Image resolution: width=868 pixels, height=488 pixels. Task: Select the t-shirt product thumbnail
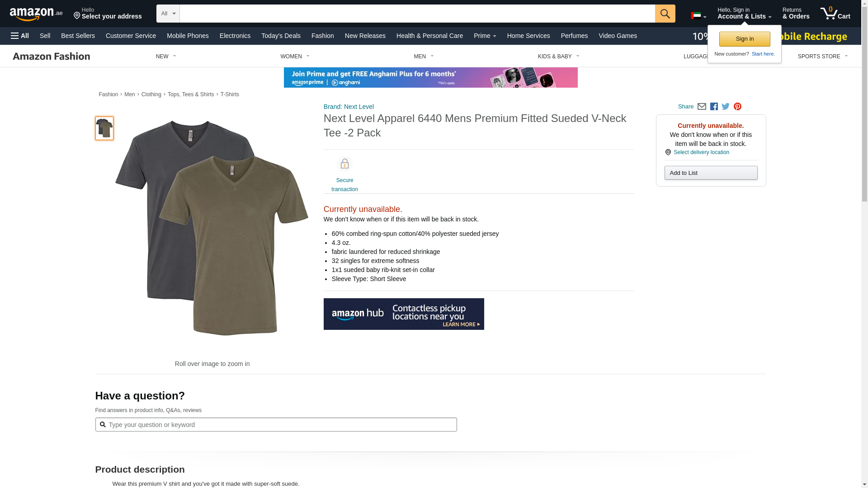point(104,128)
